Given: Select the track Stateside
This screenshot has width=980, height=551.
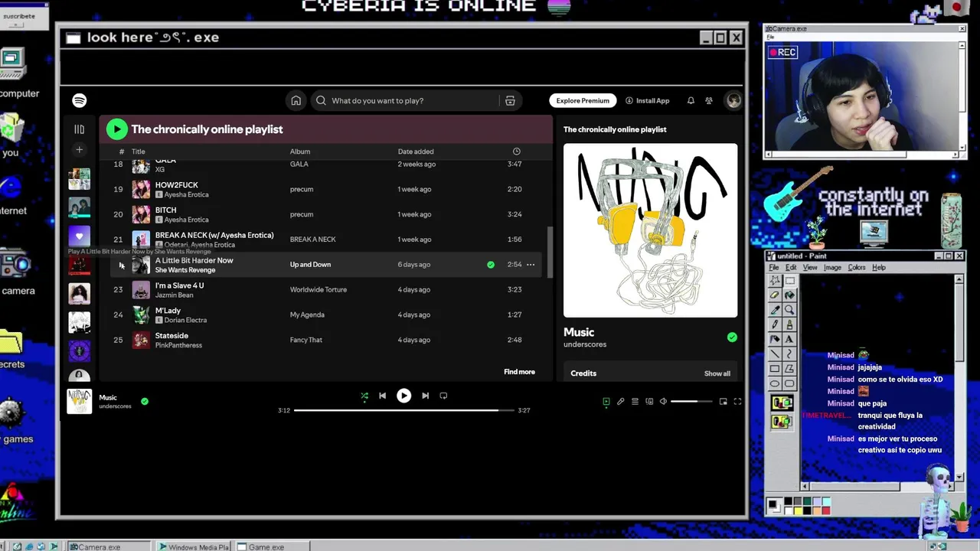Looking at the screenshot, I should pyautogui.click(x=325, y=340).
